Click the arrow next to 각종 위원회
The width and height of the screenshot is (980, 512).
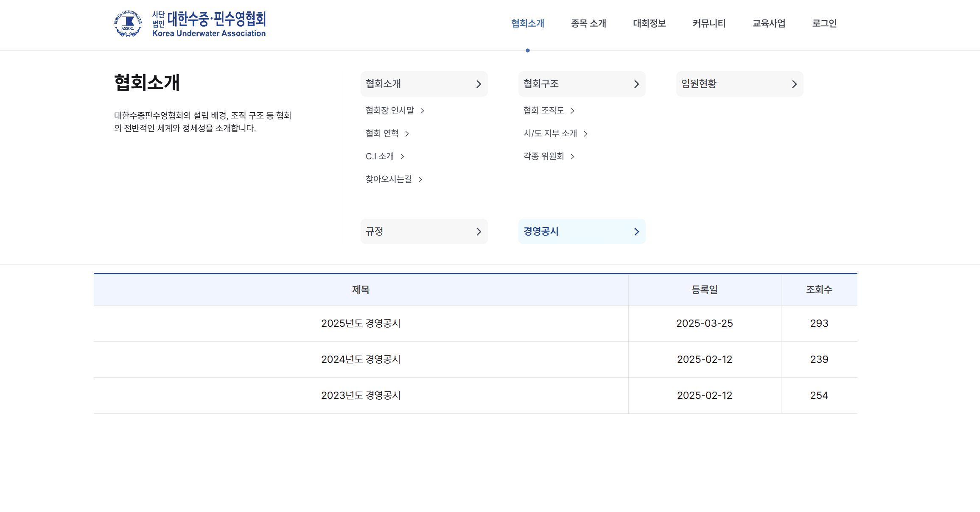pos(572,157)
